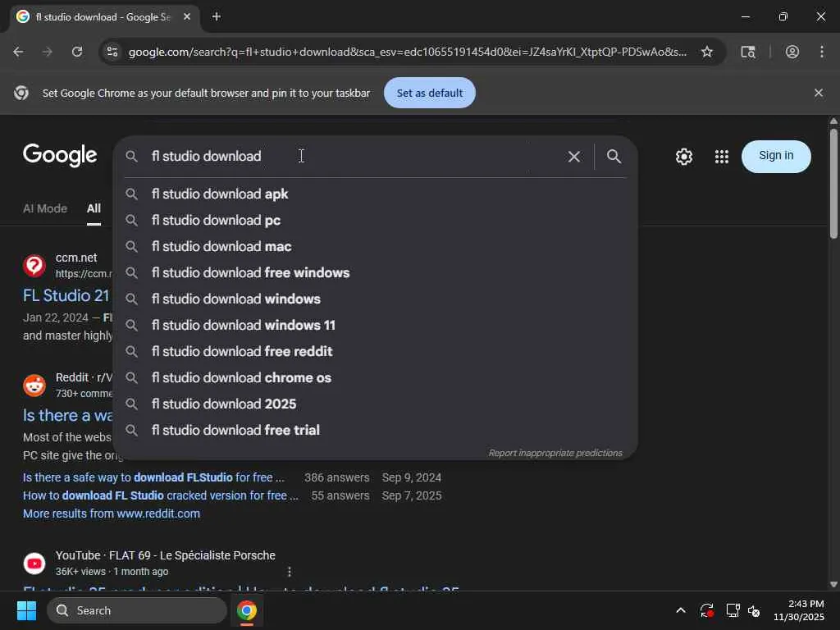Switch to the AI Mode tab

(45, 208)
